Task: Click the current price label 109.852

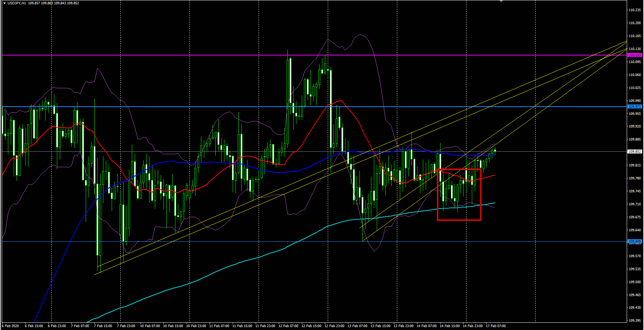Action: pos(635,152)
